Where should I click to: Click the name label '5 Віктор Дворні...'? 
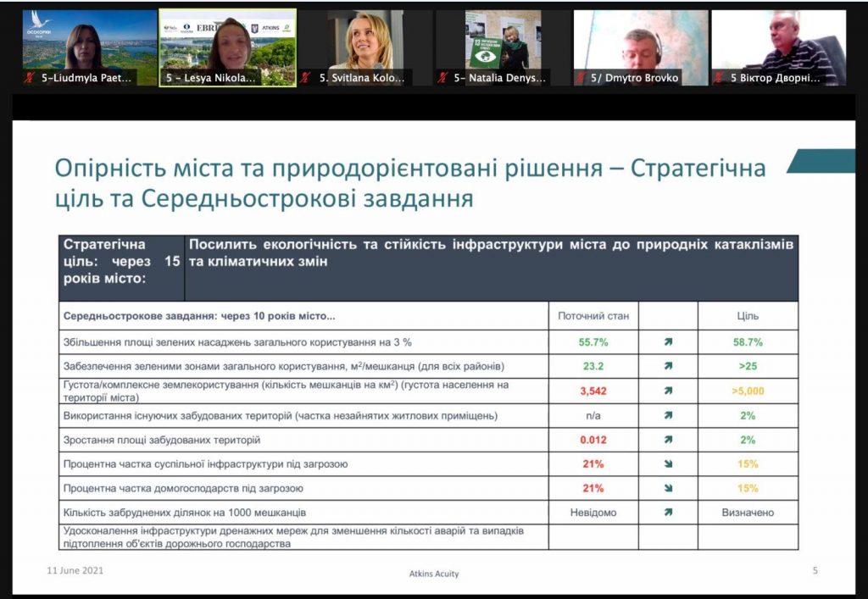click(x=776, y=78)
